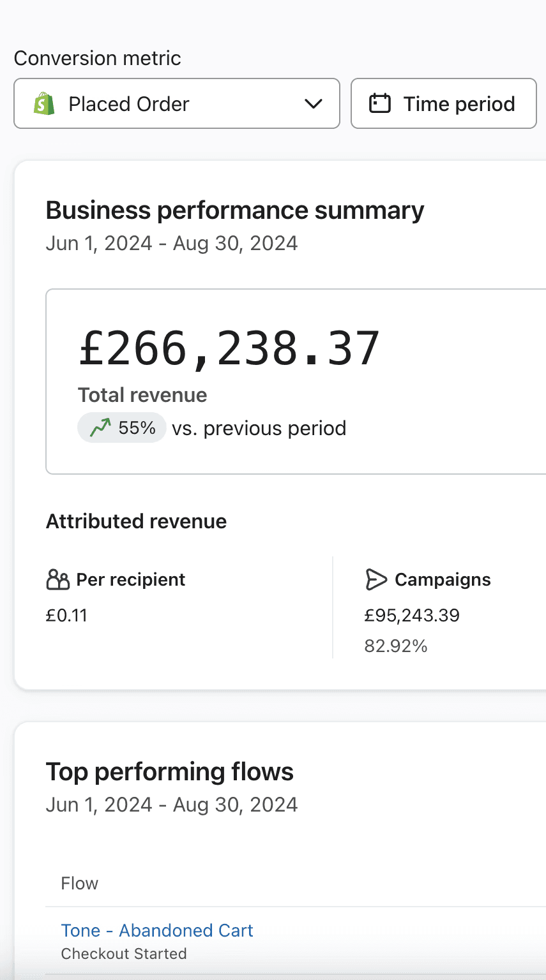
Task: Click the Shopify bag icon
Action: [x=44, y=103]
